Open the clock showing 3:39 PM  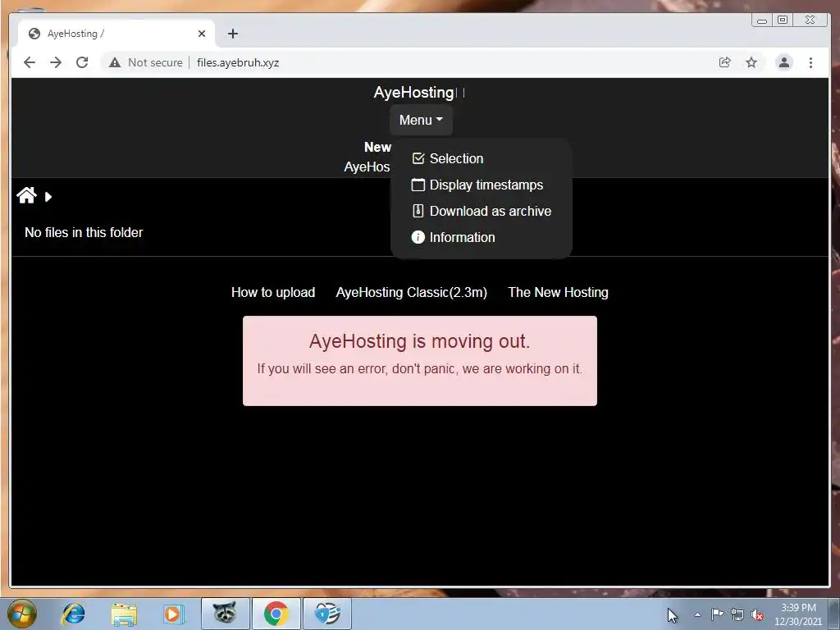pos(798,614)
